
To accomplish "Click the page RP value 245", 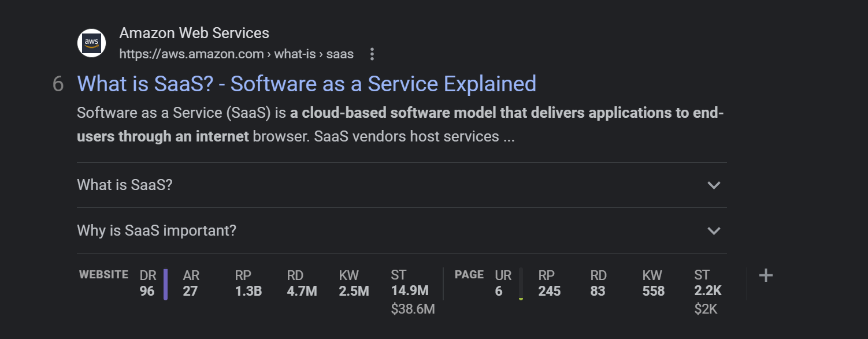I will point(550,291).
